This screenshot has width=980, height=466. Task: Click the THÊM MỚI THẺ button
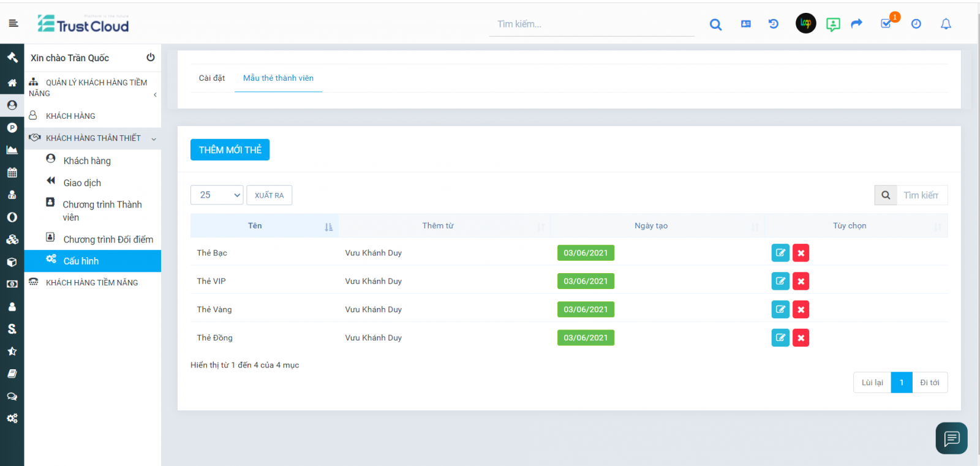tap(230, 150)
